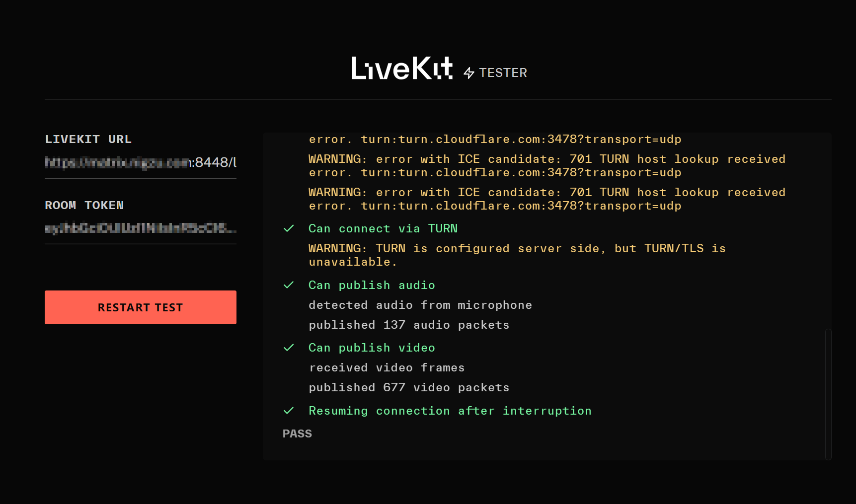
Task: Focus the Room Token input field
Action: pyautogui.click(x=141, y=228)
